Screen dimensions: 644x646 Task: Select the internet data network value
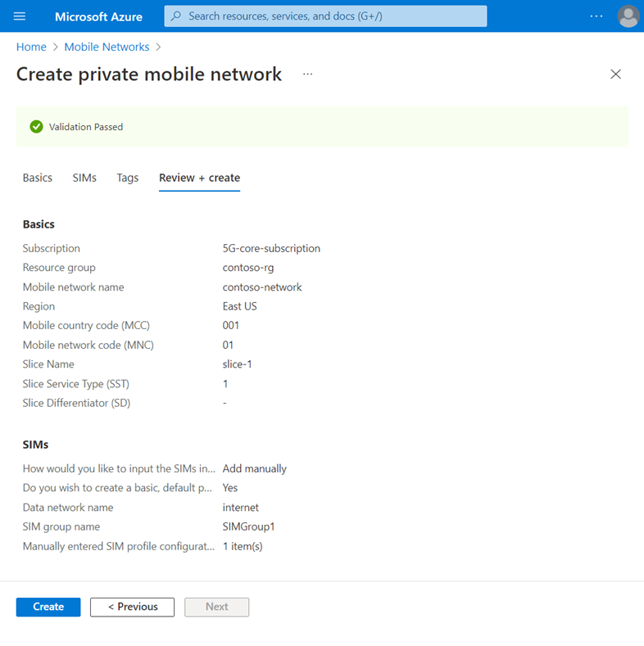pyautogui.click(x=241, y=508)
